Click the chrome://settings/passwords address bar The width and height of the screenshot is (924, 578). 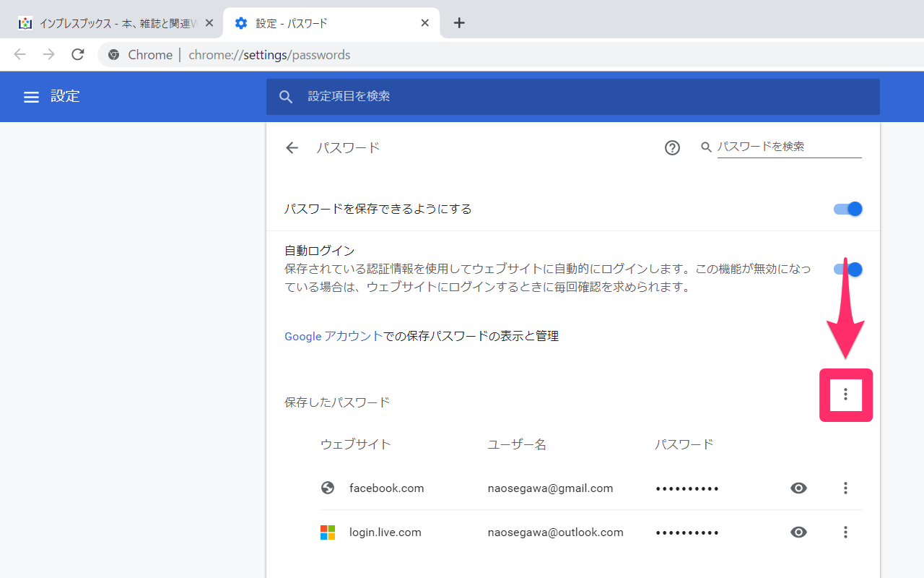[x=510, y=55]
